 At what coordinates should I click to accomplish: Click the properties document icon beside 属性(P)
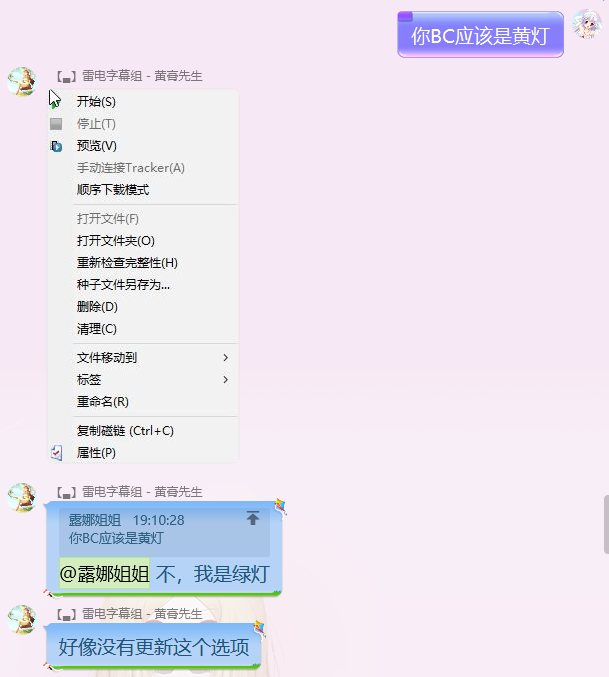57,453
